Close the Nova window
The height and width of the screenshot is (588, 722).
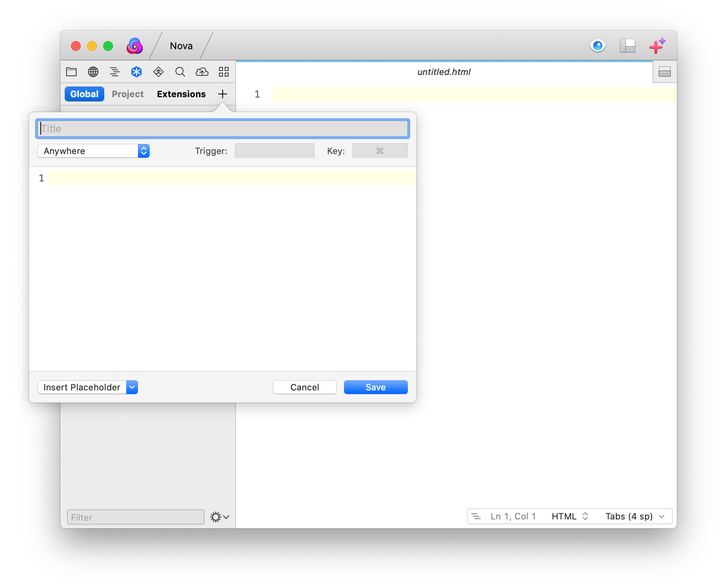(76, 46)
